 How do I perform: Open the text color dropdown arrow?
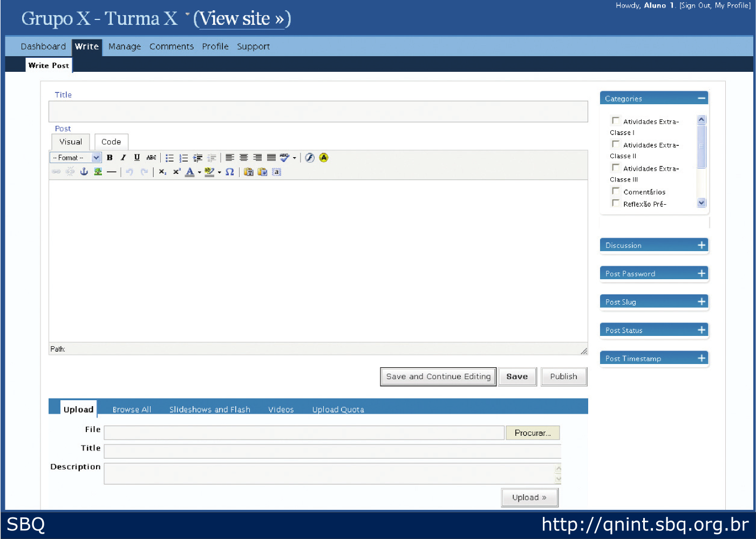[199, 172]
